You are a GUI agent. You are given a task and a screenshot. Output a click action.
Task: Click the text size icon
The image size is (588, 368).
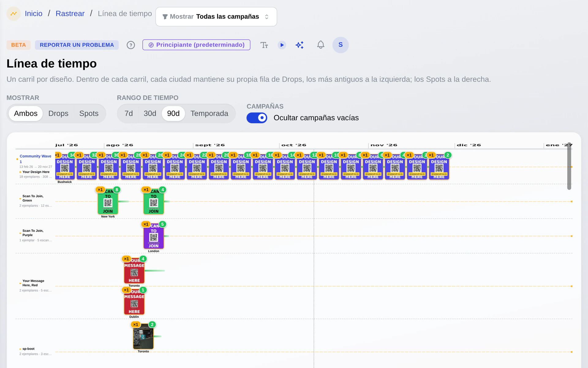pos(264,45)
